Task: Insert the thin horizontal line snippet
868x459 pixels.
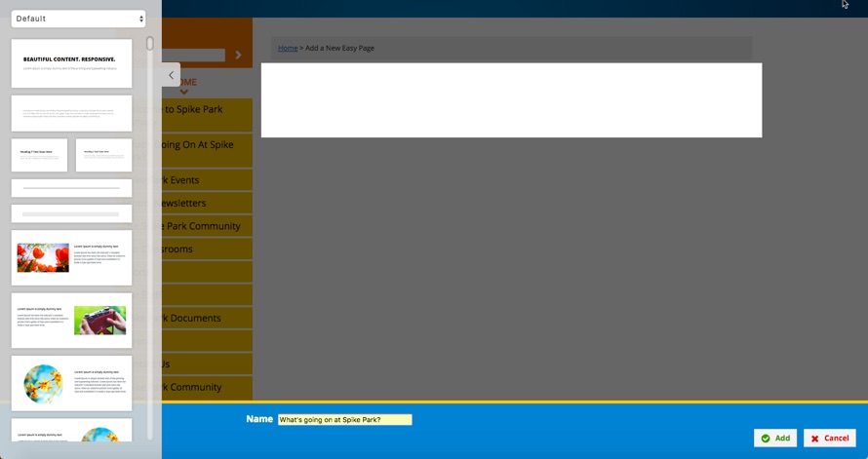Action: pyautogui.click(x=71, y=188)
